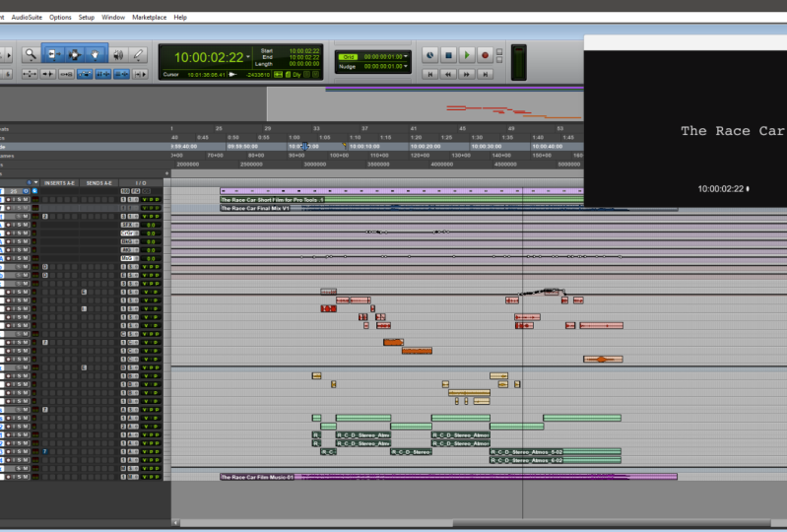Toggle the Zoom Toggle button under tools

point(30,74)
